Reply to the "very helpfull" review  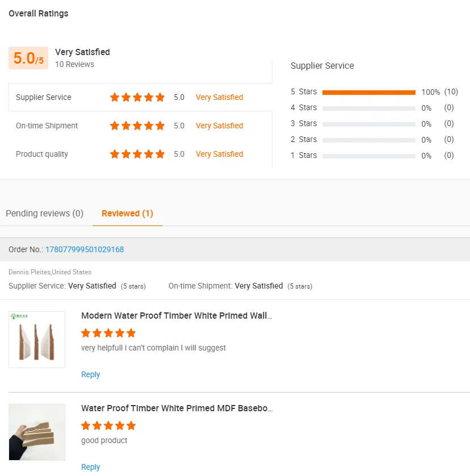coord(90,374)
